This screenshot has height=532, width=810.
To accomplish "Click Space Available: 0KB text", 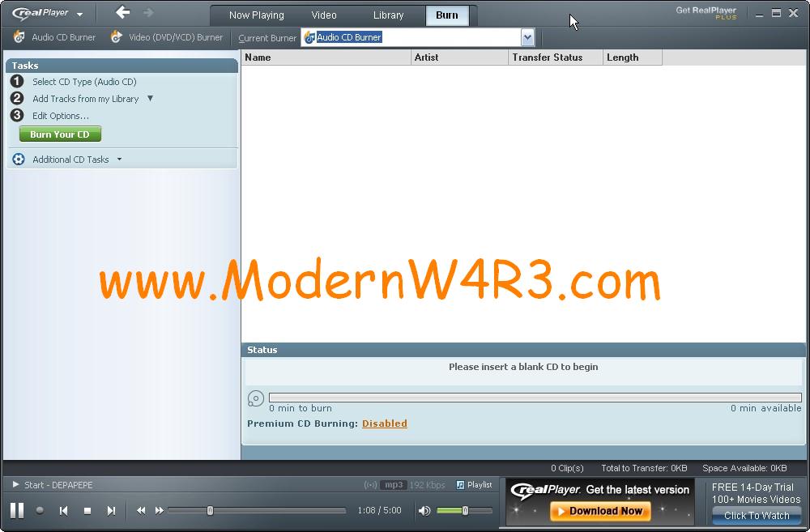I will [744, 468].
